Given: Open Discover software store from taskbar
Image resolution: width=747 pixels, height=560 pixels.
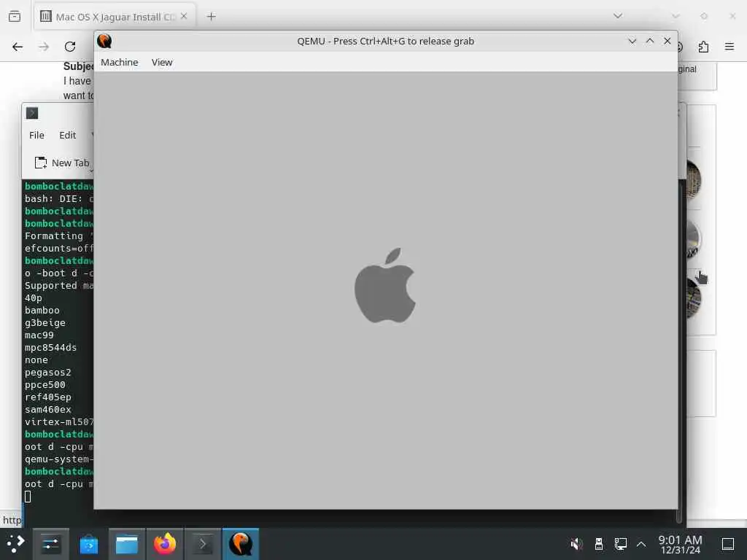Looking at the screenshot, I should 88,544.
